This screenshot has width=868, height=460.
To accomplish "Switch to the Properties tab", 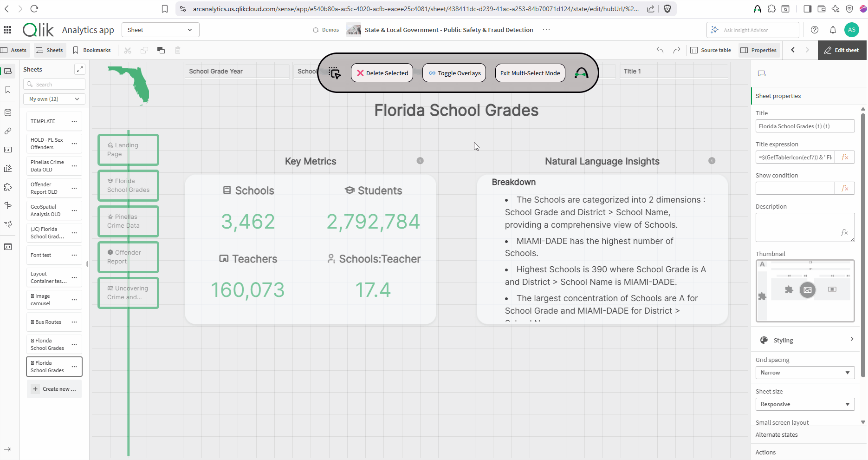I will click(758, 50).
